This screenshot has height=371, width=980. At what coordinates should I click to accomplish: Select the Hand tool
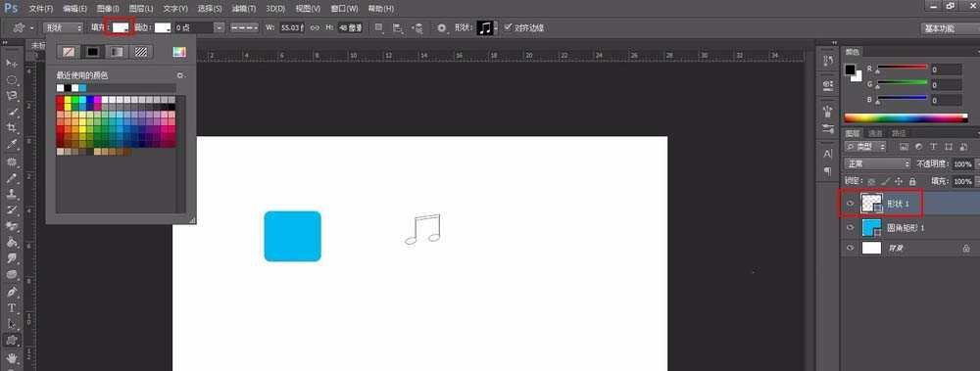click(x=11, y=358)
